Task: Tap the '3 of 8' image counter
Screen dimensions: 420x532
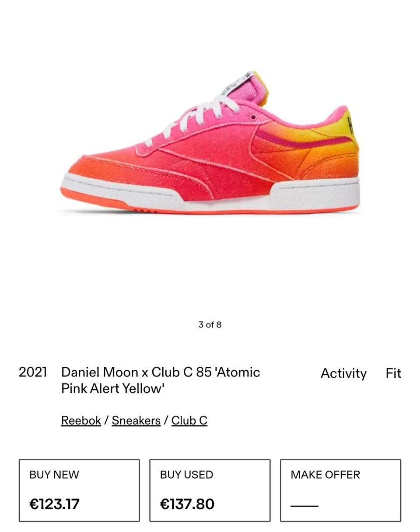Action: pos(210,324)
